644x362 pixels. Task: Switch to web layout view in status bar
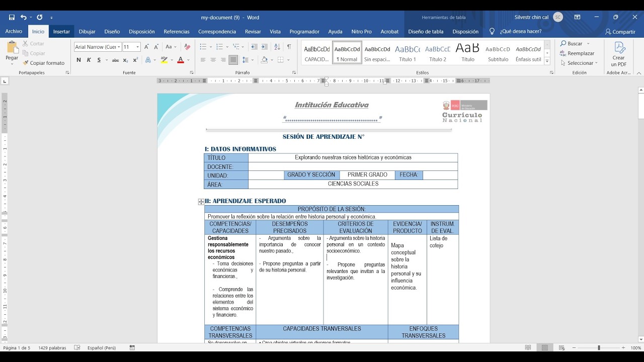tap(562, 347)
